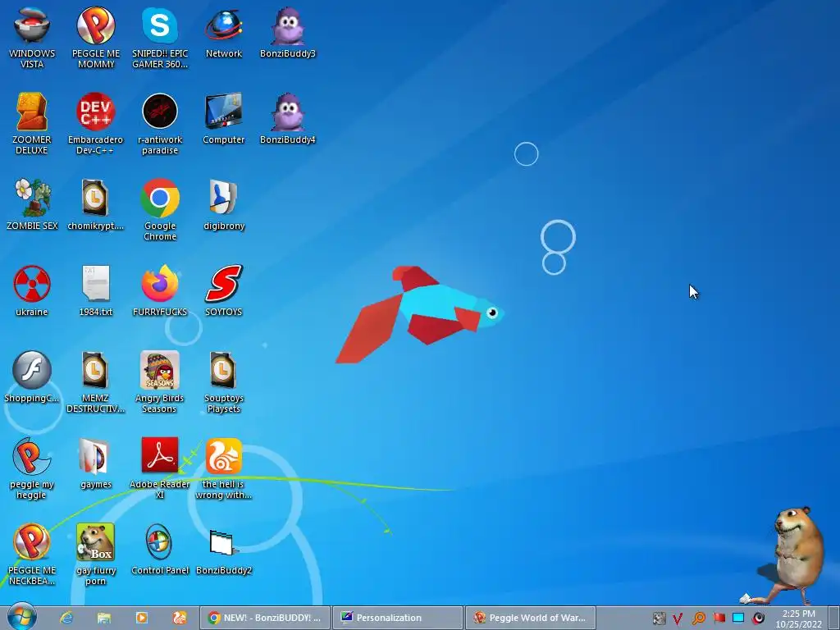Select the peggle my heggle icon
This screenshot has height=630, width=840.
coord(32,468)
